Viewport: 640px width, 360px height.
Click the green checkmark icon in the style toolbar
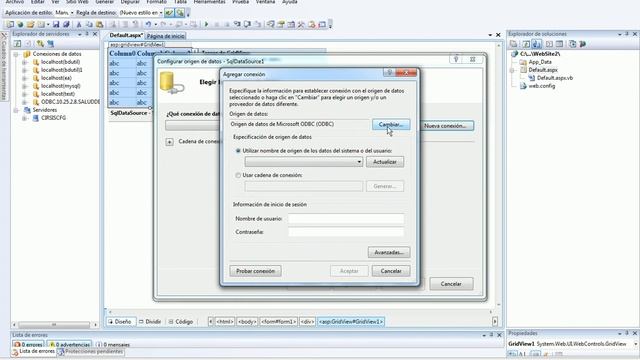[169, 13]
